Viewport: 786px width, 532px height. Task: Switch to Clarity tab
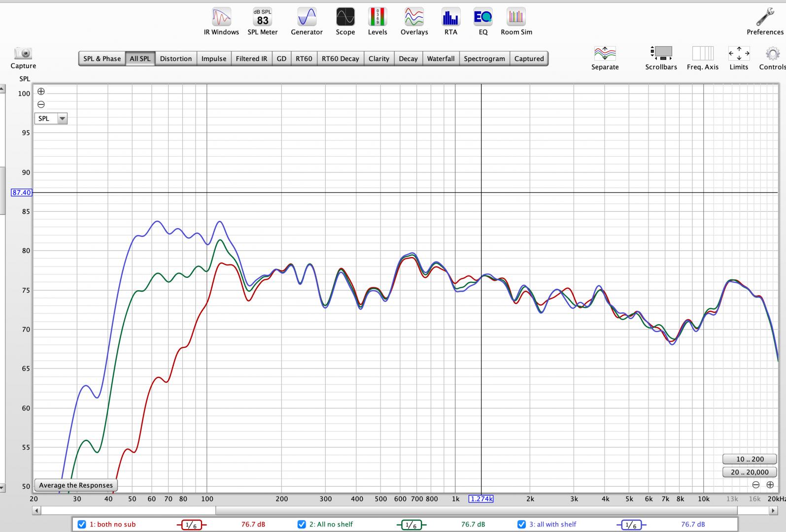(379, 59)
